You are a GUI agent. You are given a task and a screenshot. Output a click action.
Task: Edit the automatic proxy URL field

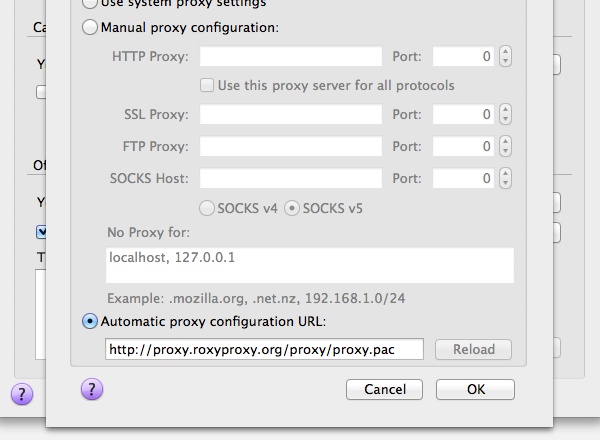point(264,349)
